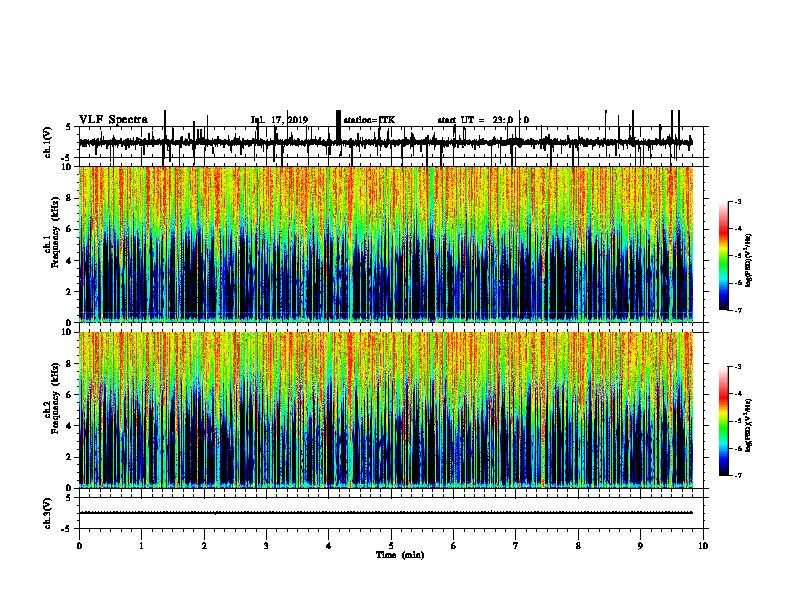Image resolution: width=792 pixels, height=612 pixels.
Task: Click the "6" kHz tick on ch.2 axis
Action: click(71, 395)
